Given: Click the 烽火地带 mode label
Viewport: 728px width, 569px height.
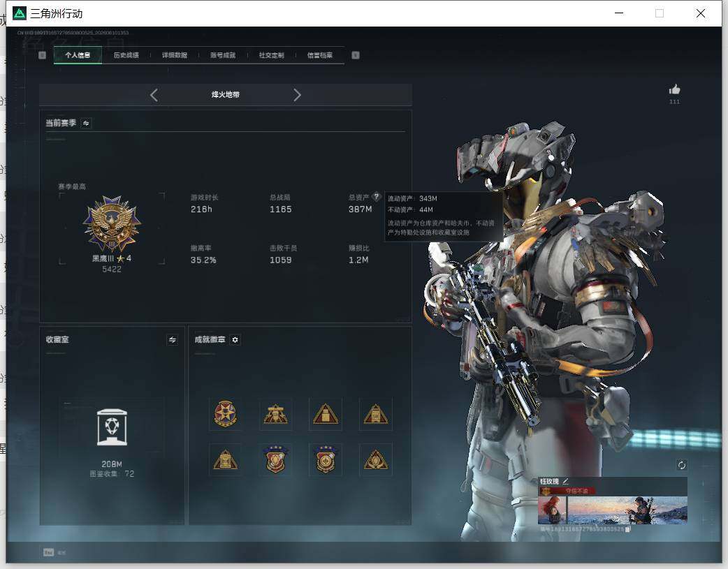Looking at the screenshot, I should tap(226, 95).
